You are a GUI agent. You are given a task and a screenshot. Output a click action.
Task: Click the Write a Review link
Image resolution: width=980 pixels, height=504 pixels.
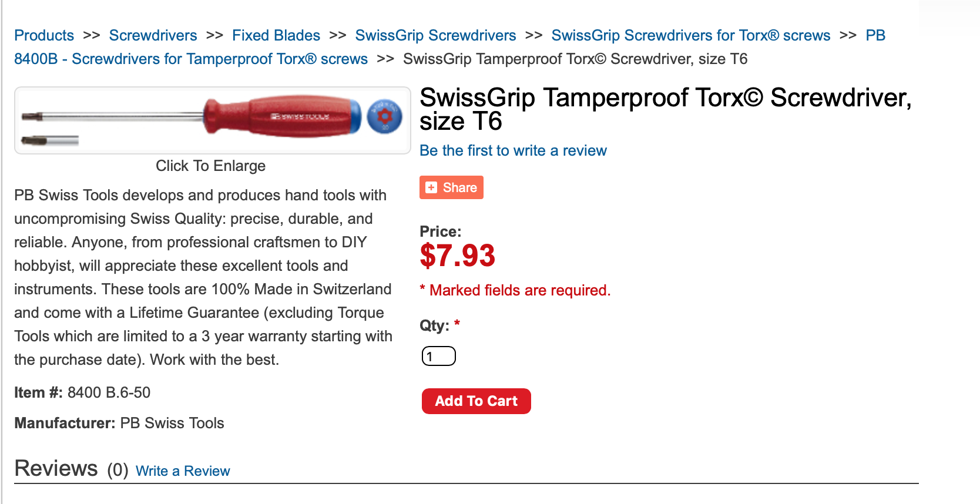(x=182, y=471)
